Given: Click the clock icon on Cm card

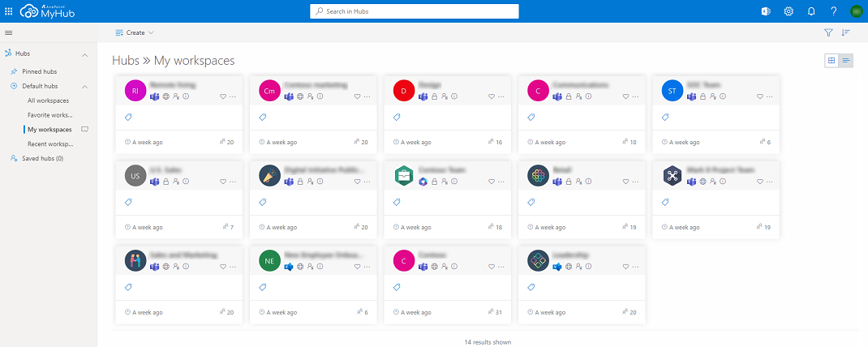Looking at the screenshot, I should (x=262, y=142).
